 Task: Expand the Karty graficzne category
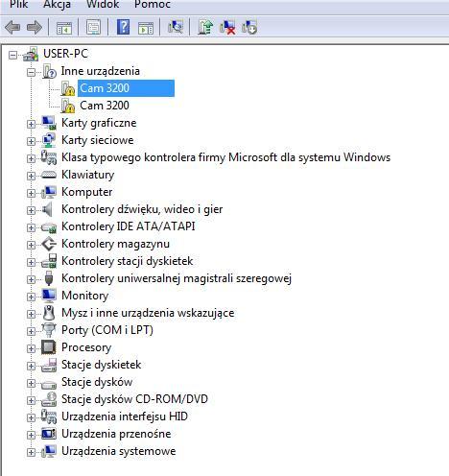(31, 124)
